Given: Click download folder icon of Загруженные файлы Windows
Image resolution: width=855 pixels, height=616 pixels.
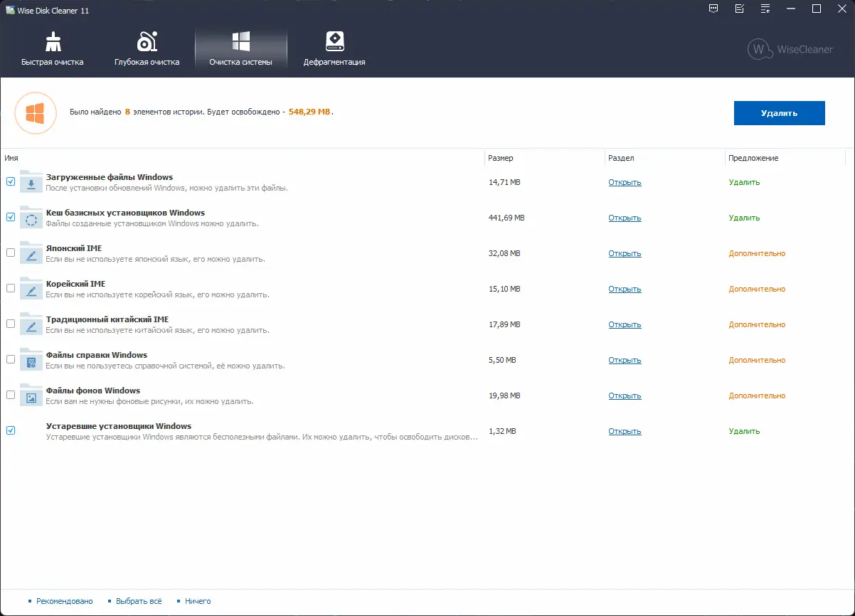Looking at the screenshot, I should pos(31,182).
